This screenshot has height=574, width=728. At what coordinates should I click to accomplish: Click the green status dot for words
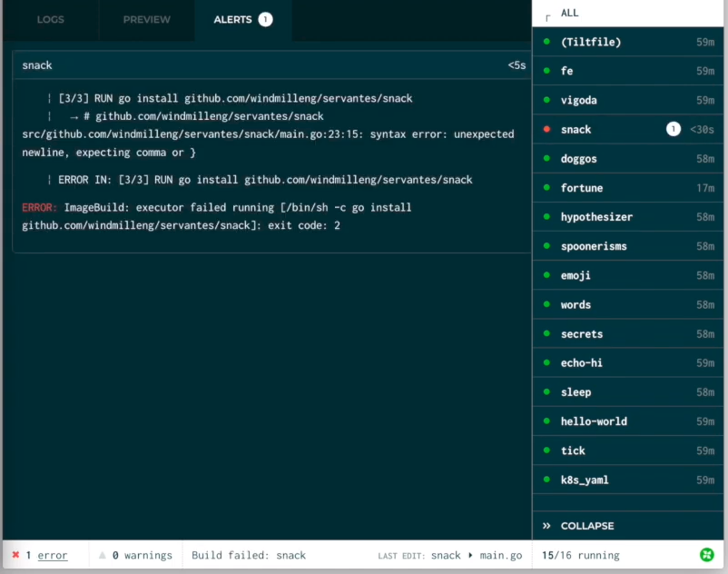coord(547,304)
